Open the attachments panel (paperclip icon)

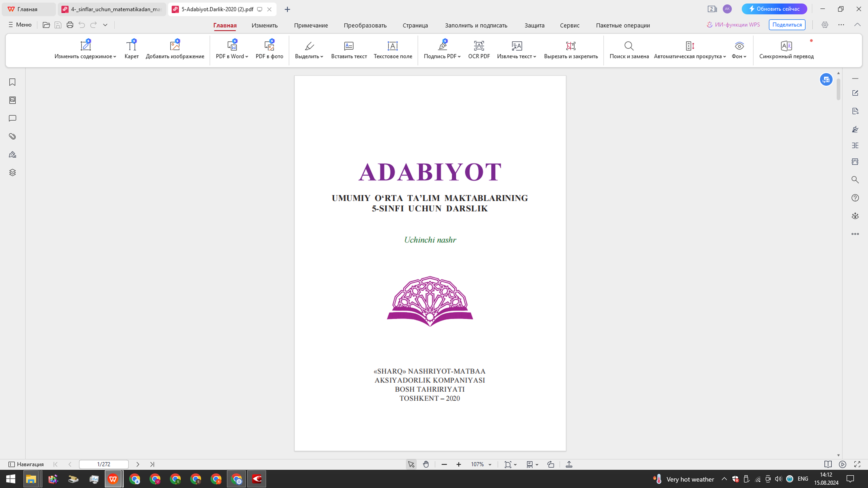pos(12,136)
